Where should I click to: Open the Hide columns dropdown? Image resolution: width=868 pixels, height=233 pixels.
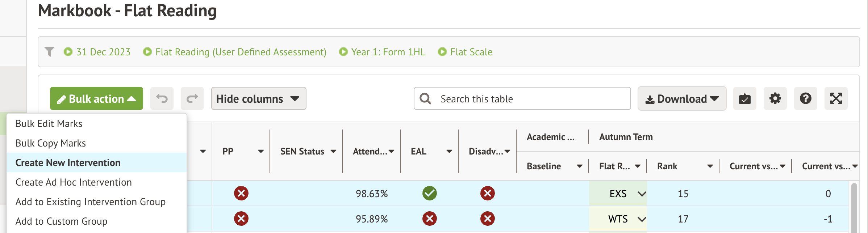pyautogui.click(x=258, y=98)
